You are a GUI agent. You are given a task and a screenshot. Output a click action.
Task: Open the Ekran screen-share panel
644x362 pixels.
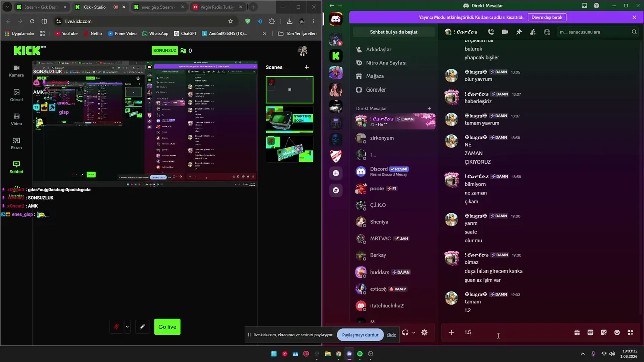point(16,144)
